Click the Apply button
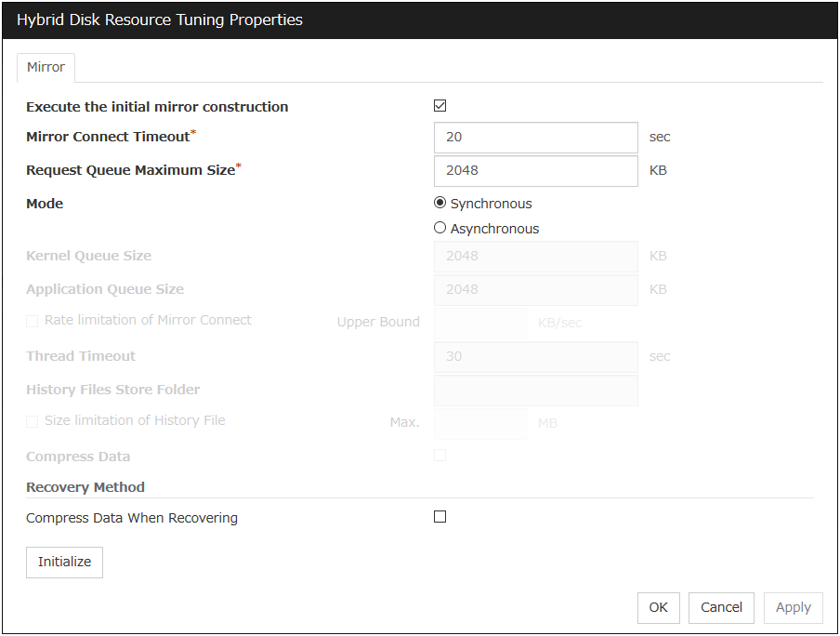 793,607
